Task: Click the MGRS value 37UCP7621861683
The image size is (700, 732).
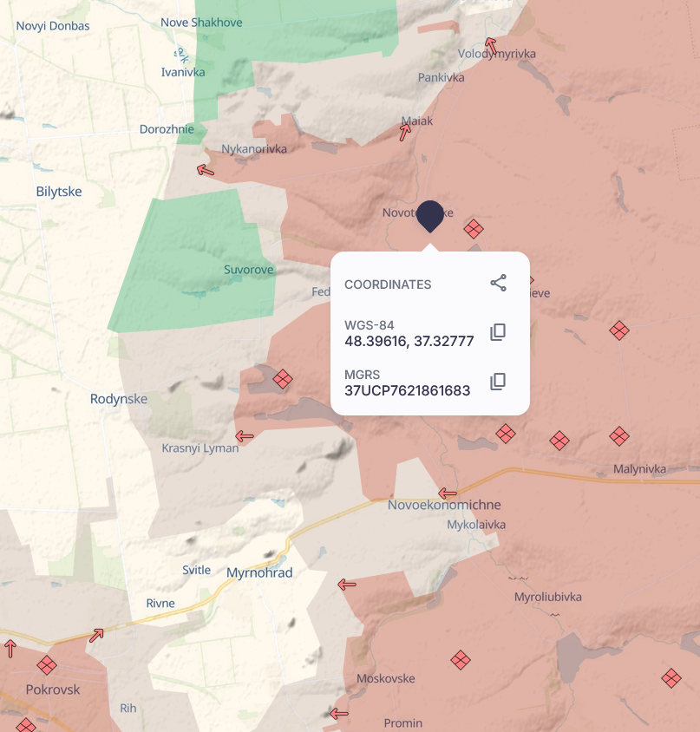Action: (407, 391)
